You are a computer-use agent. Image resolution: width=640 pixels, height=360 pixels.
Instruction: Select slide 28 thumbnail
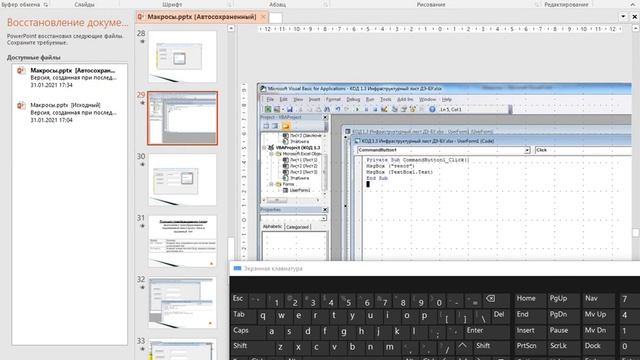[x=182, y=57]
